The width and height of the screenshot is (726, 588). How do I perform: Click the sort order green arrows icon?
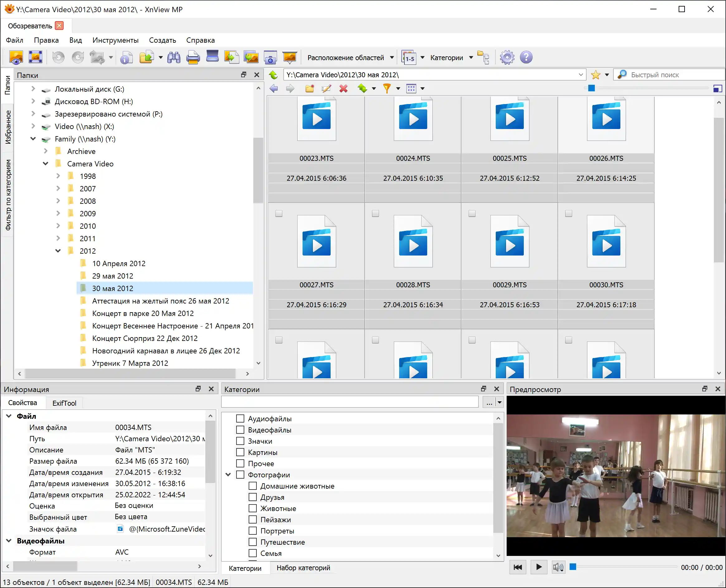[x=363, y=88]
